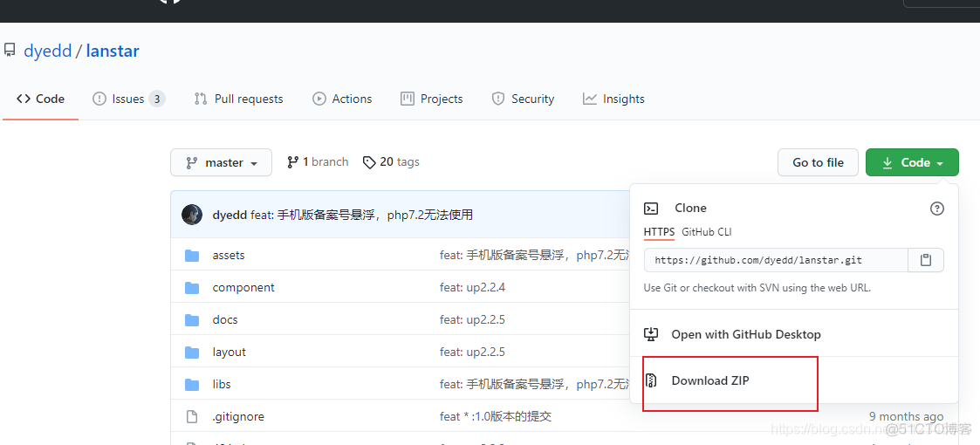Screen dimensions: 980x445
Task: Click the Security shield icon
Action: pyautogui.click(x=498, y=99)
